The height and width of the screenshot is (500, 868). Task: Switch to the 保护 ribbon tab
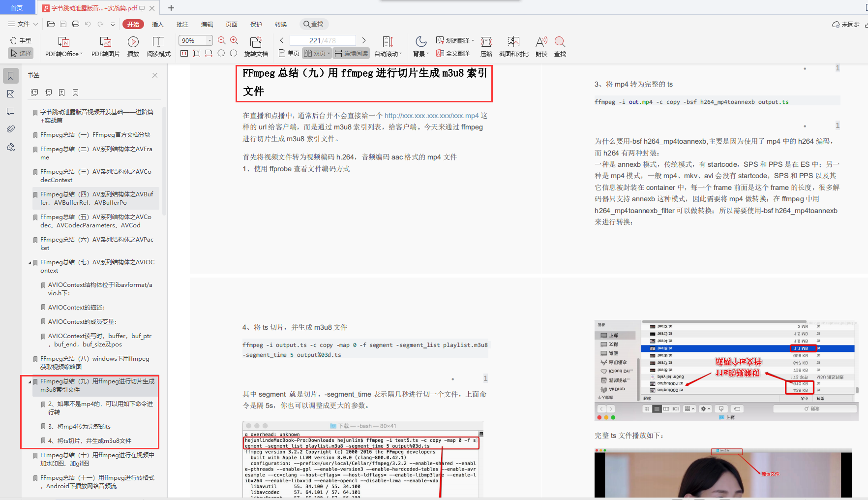(x=256, y=24)
